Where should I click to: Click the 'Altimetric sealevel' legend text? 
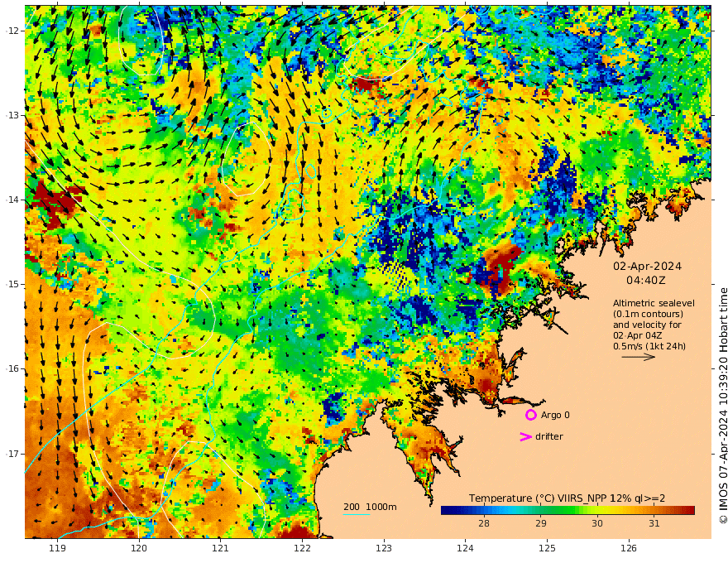click(x=654, y=303)
